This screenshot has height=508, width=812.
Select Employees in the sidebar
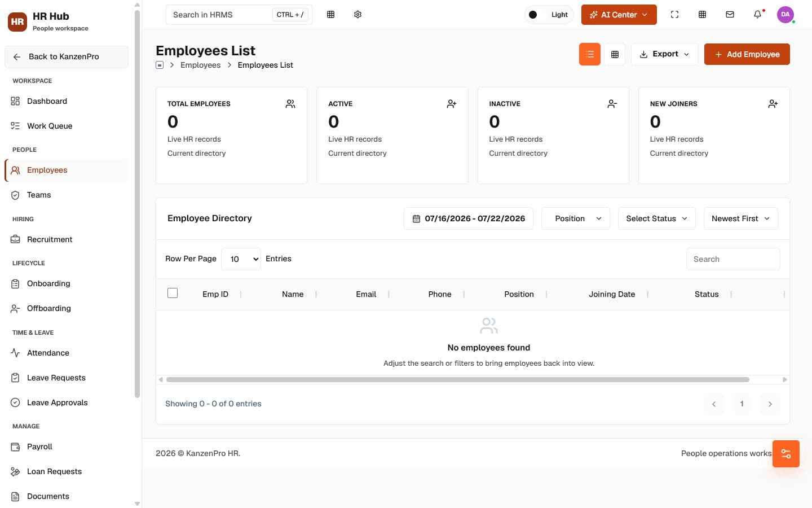(67, 170)
